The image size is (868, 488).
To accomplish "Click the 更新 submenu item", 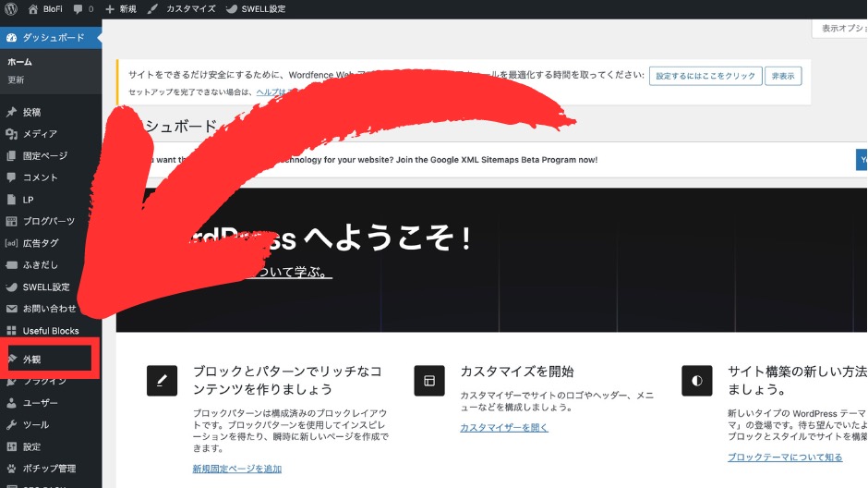I will pyautogui.click(x=16, y=79).
